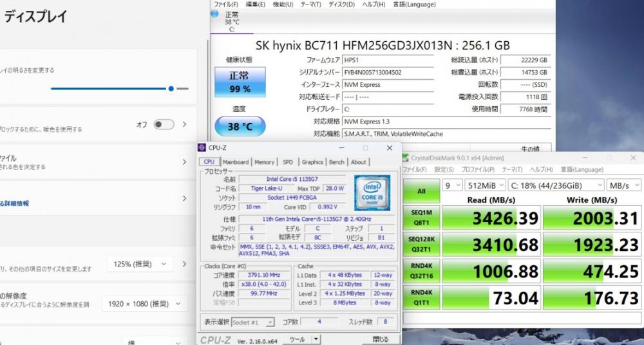Toggle the night light switch (オフ)
644x345 pixels.
164,124
